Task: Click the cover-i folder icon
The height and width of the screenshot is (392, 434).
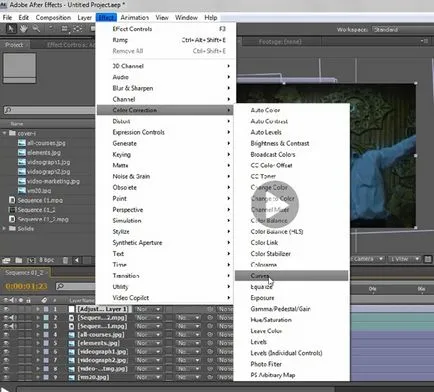Action: pyautogui.click(x=13, y=133)
